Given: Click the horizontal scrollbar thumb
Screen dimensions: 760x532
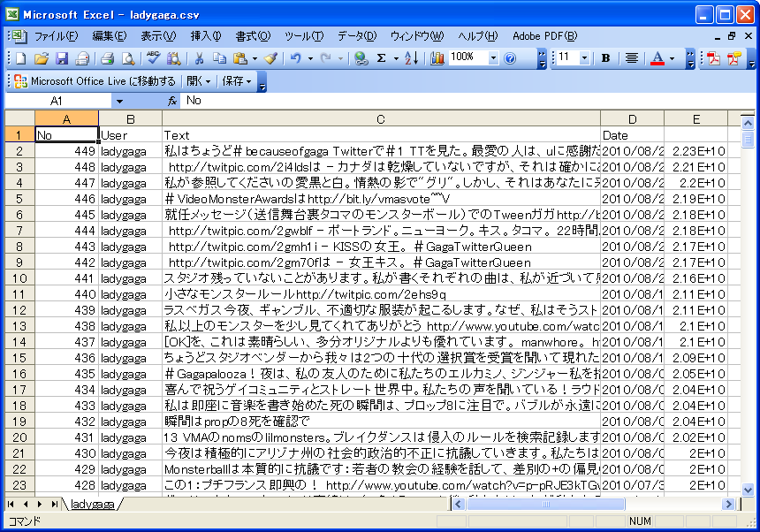Looking at the screenshot, I should (x=546, y=505).
